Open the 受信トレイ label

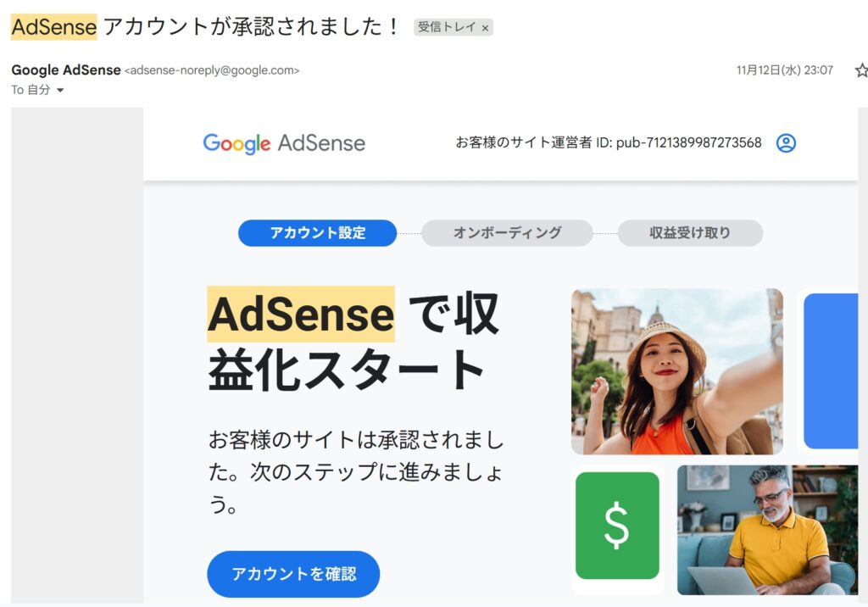446,26
